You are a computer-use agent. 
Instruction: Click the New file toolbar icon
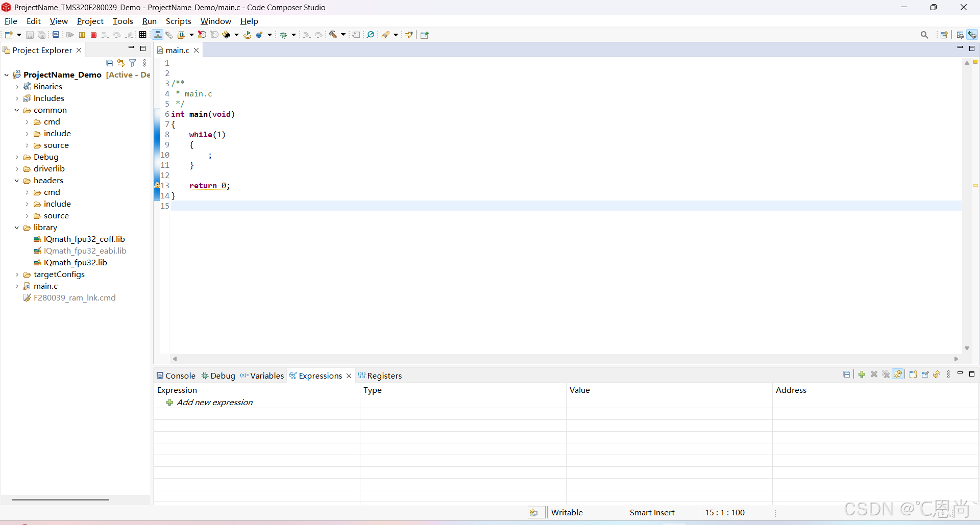pyautogui.click(x=9, y=35)
